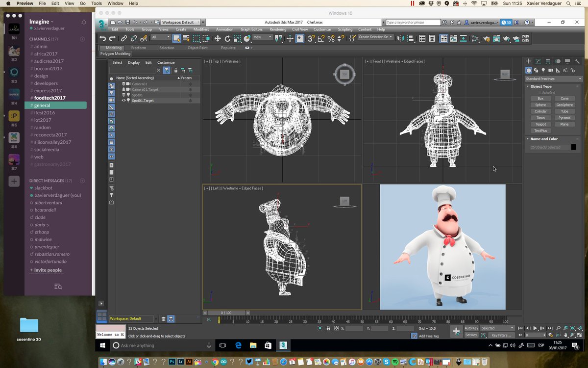The width and height of the screenshot is (588, 368).
Task: Open the Rendering menu
Action: [278, 29]
